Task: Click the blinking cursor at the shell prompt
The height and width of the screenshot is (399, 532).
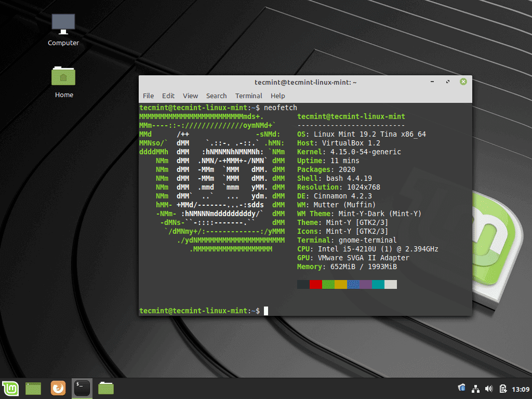Action: (x=265, y=310)
